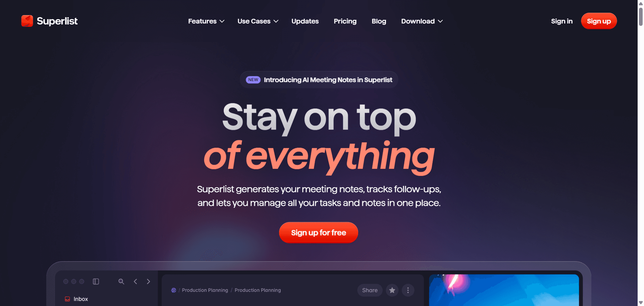
Task: Click the purple Production Planning breadcrumb icon
Action: [174, 290]
